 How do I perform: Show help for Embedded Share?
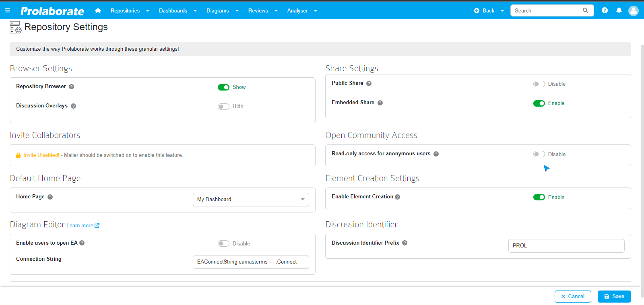tap(380, 103)
